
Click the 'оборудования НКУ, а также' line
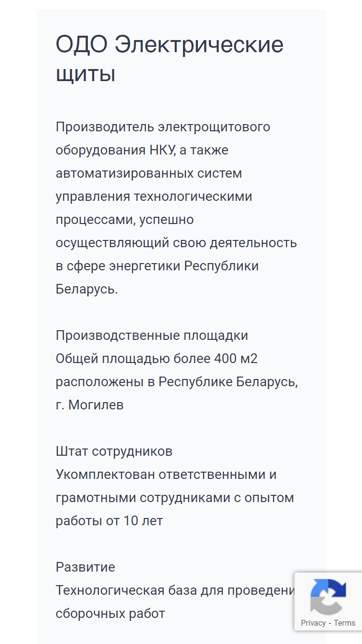tap(142, 150)
